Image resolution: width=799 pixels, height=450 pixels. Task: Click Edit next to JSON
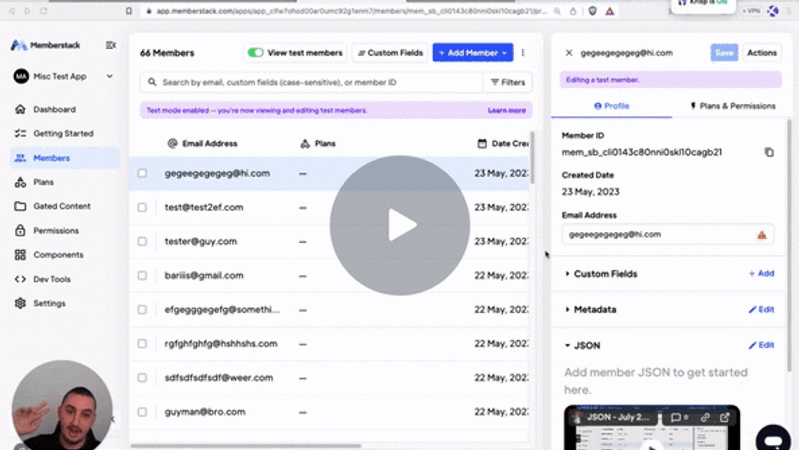(x=761, y=345)
